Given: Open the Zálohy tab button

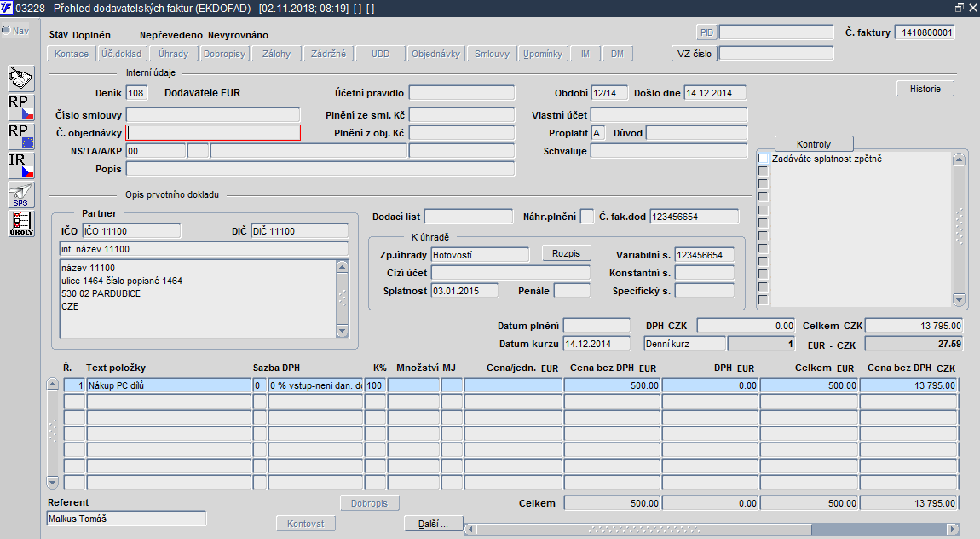Looking at the screenshot, I should [276, 54].
